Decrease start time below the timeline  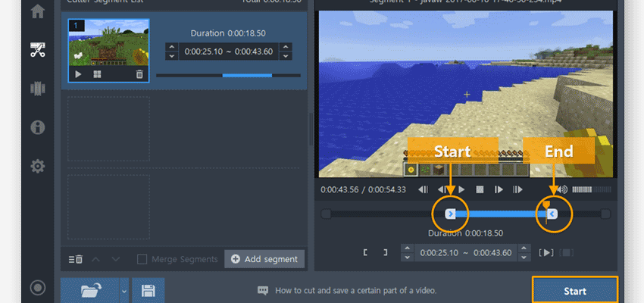[x=407, y=258]
